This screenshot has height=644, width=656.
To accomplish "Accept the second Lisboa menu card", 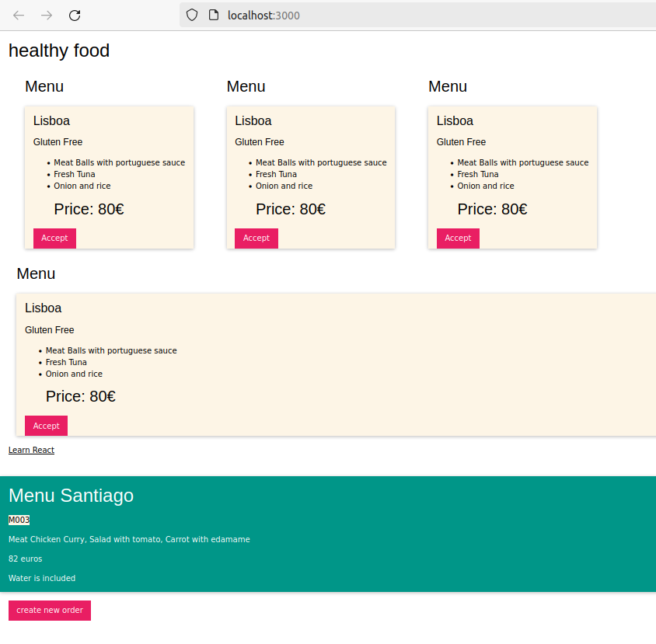I will click(x=256, y=238).
